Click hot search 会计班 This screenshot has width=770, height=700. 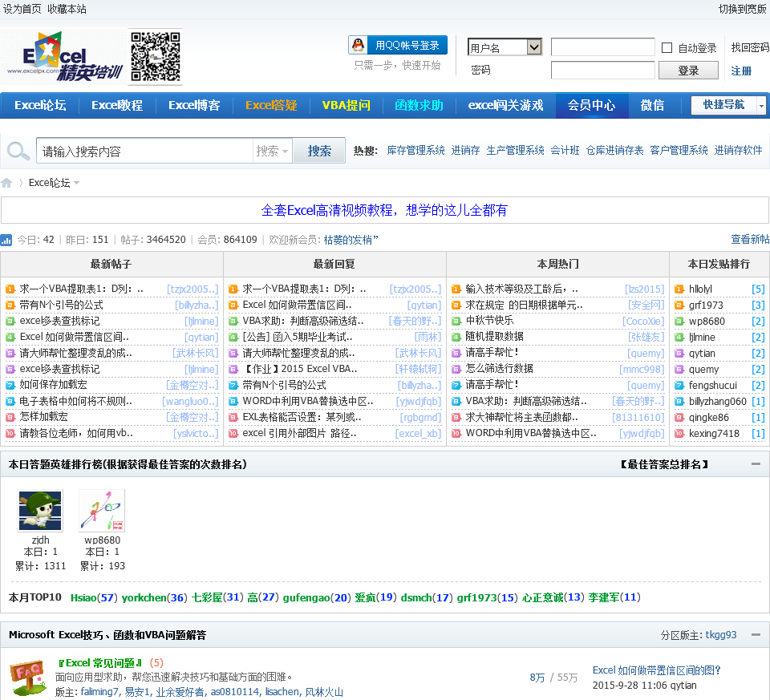565,150
